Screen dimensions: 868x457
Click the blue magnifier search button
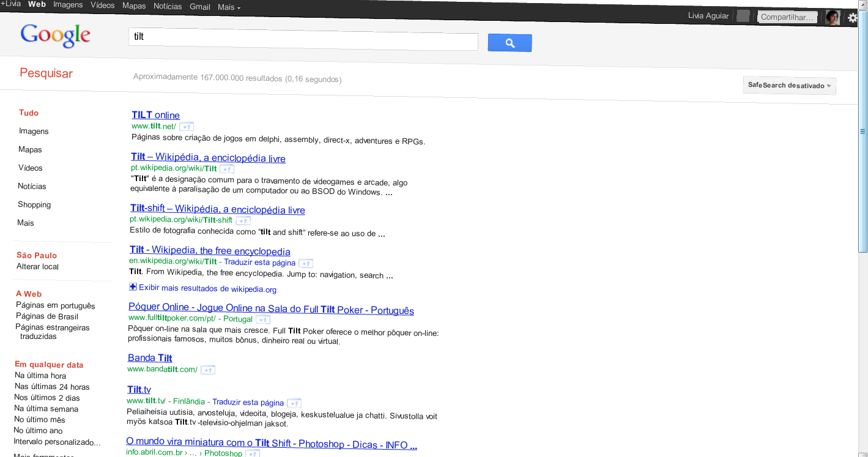pyautogui.click(x=510, y=43)
